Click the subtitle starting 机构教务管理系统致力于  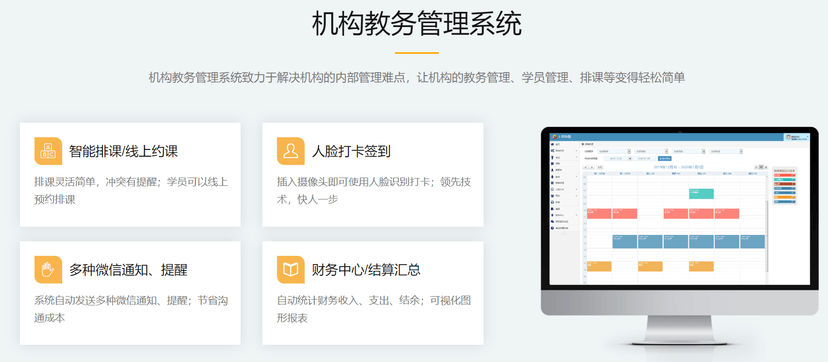click(x=417, y=78)
